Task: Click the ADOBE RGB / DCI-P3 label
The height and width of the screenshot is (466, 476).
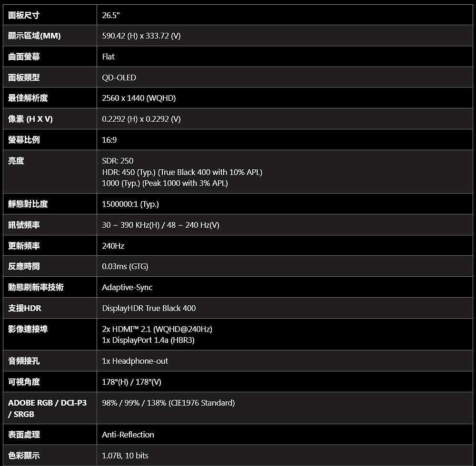Action: click(47, 403)
